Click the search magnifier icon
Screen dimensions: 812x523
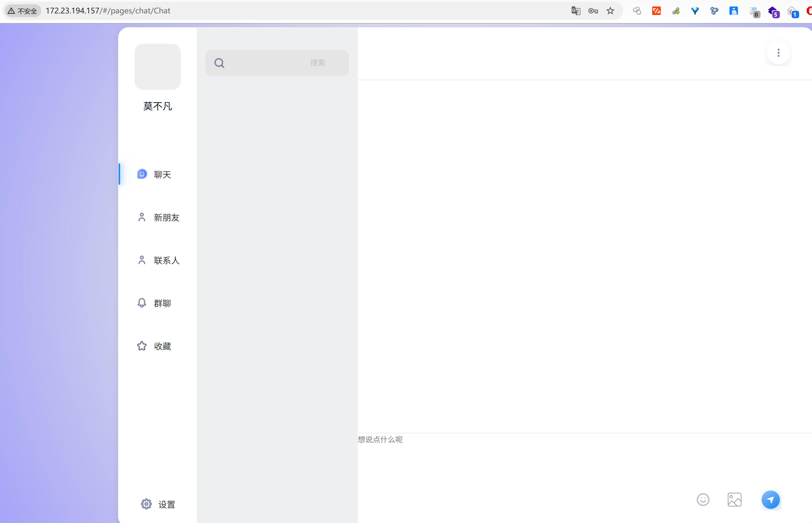219,63
